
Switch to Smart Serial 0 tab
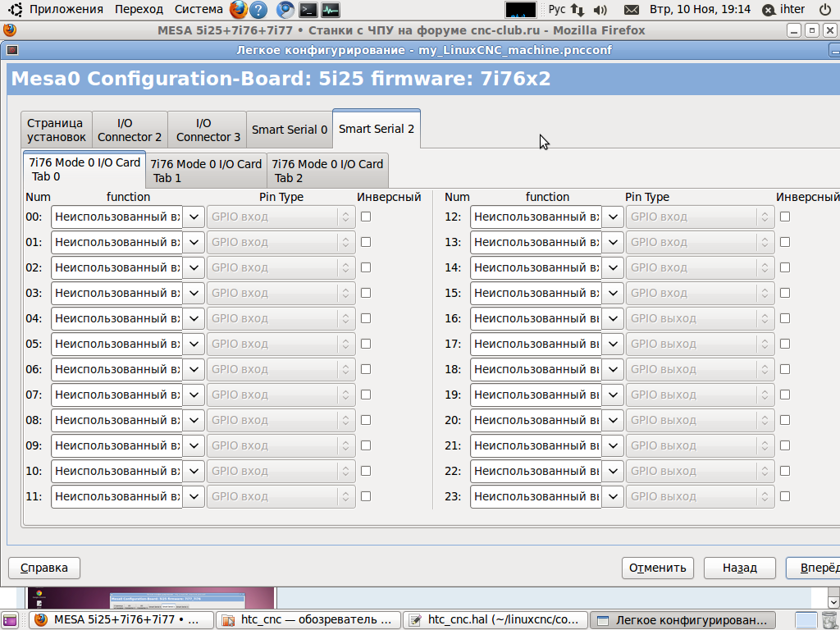(290, 130)
